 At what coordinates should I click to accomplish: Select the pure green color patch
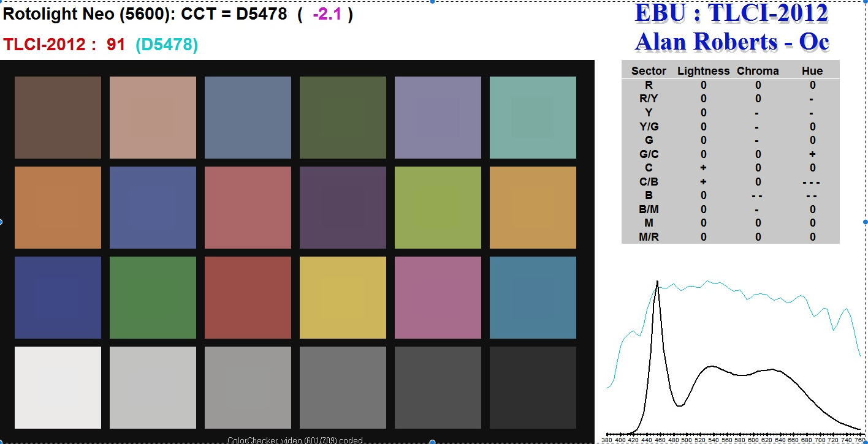point(153,297)
